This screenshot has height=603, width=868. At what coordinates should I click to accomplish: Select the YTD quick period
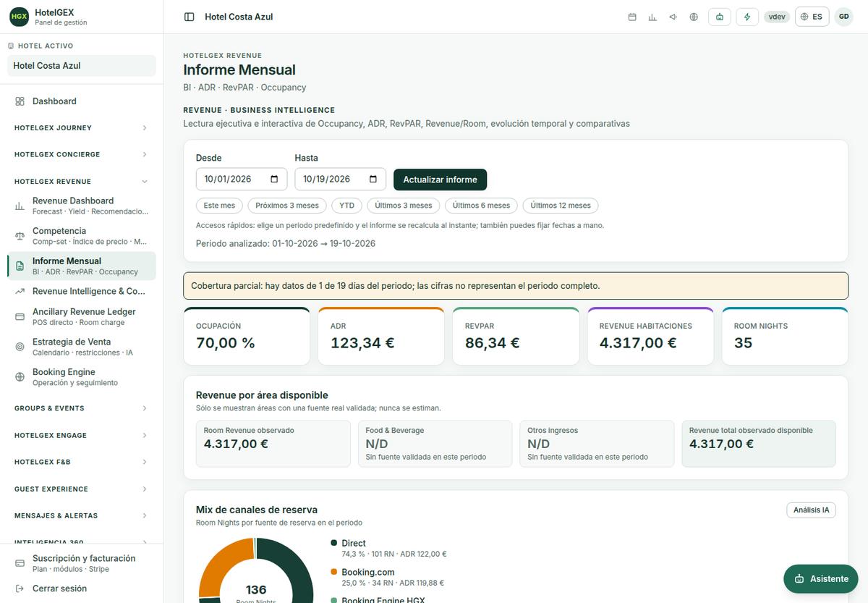click(x=347, y=206)
